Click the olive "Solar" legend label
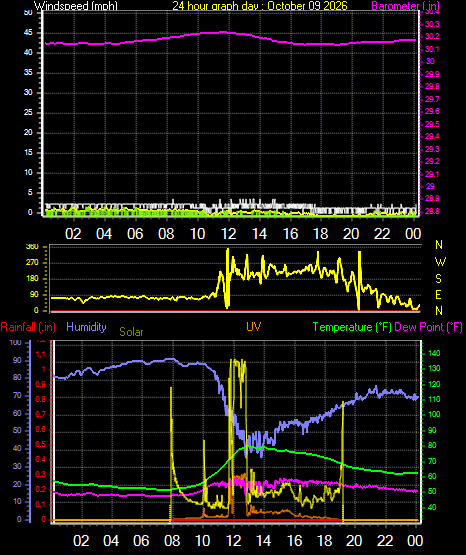This screenshot has height=555, width=466. 131,332
